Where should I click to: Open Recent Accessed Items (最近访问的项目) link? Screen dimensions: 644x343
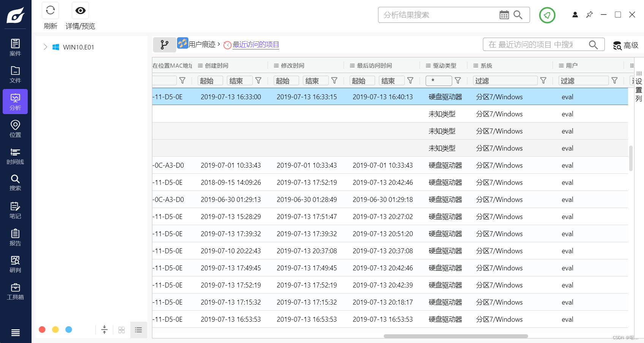[x=256, y=44]
